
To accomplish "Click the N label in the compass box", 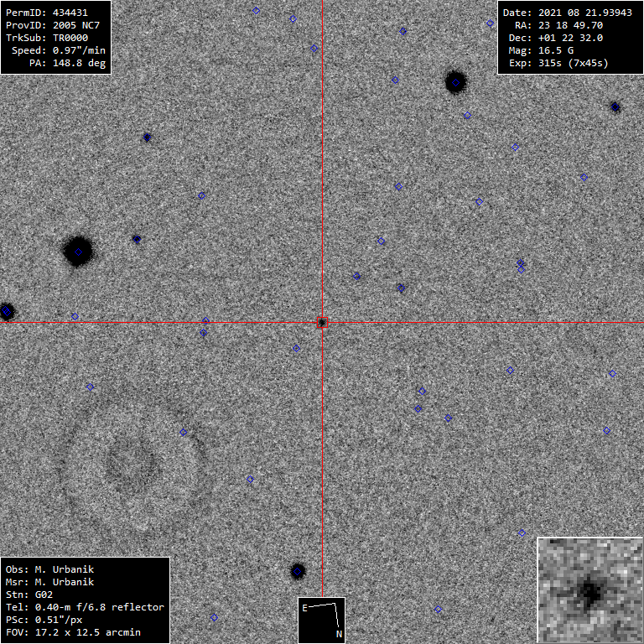I will tap(339, 634).
